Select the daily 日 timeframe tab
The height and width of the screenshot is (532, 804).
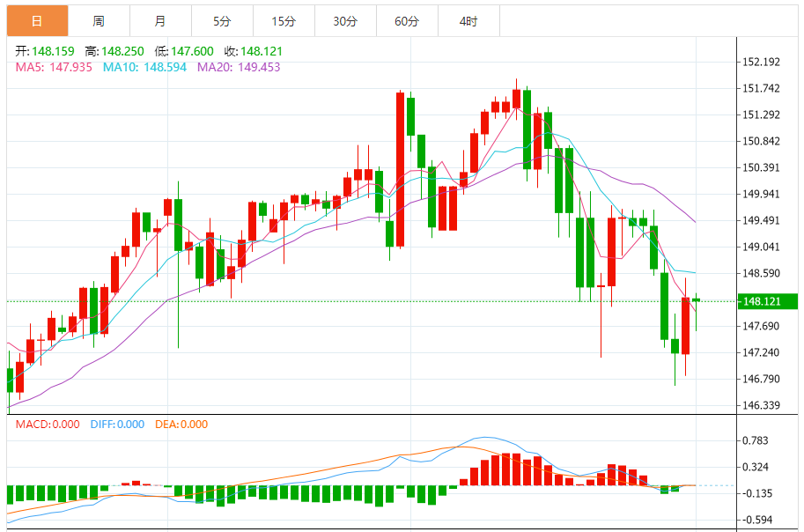[x=38, y=21]
